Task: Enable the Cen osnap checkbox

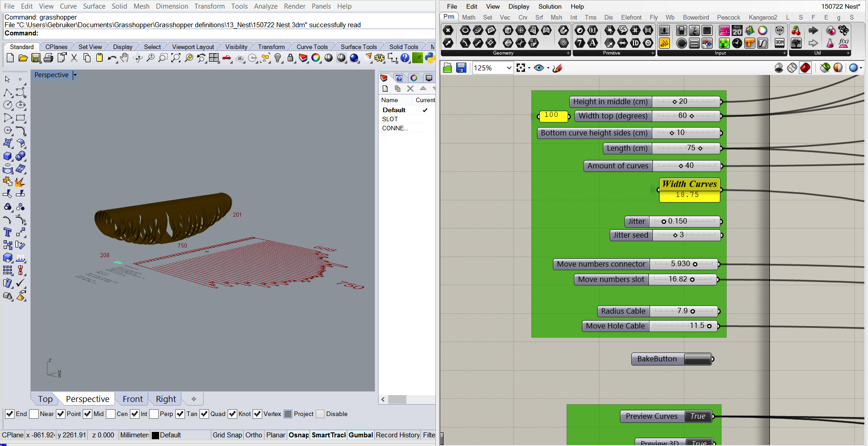Action: (x=110, y=414)
